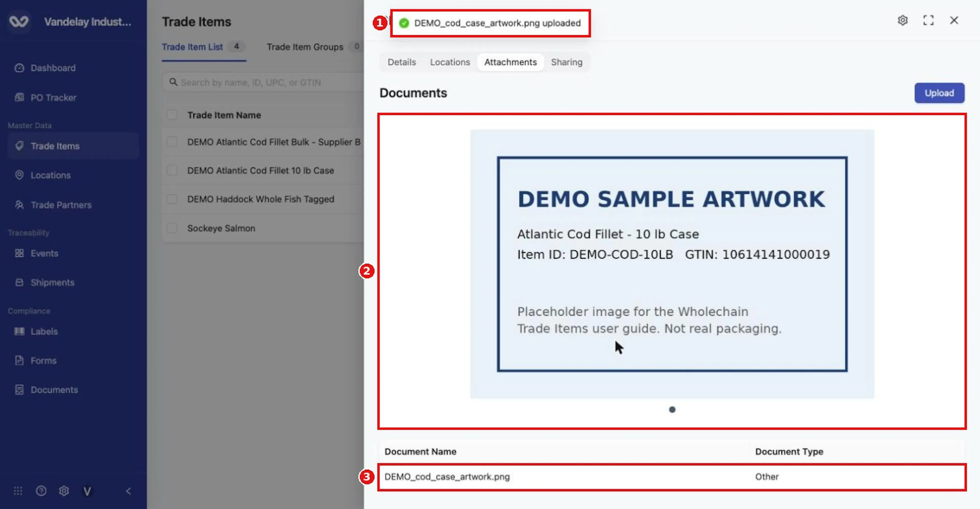Switch to Locations tab in drawer

[450, 62]
